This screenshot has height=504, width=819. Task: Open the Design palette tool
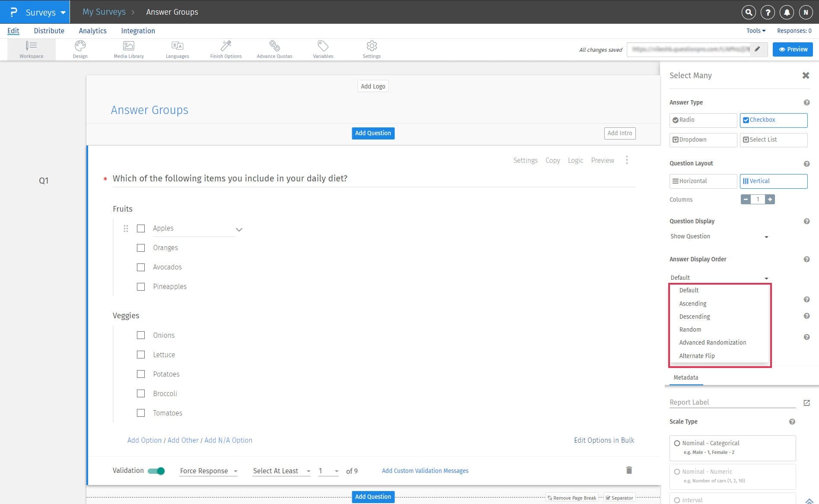(80, 49)
